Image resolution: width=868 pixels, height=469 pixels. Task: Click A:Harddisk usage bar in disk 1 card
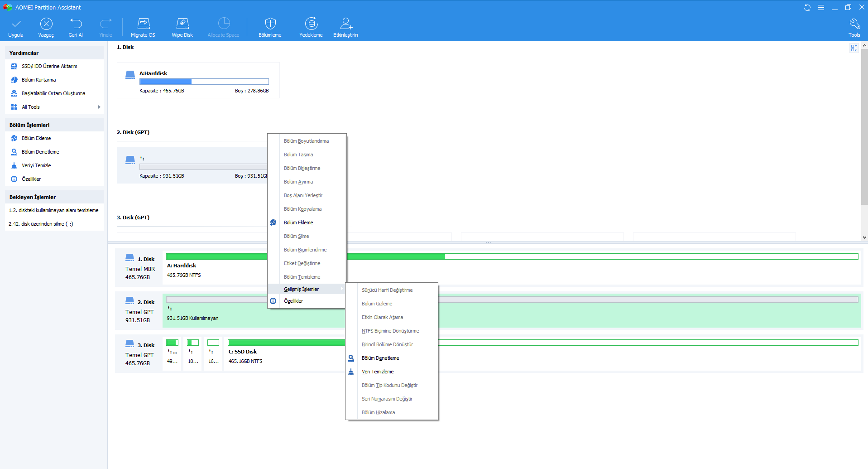pos(204,82)
